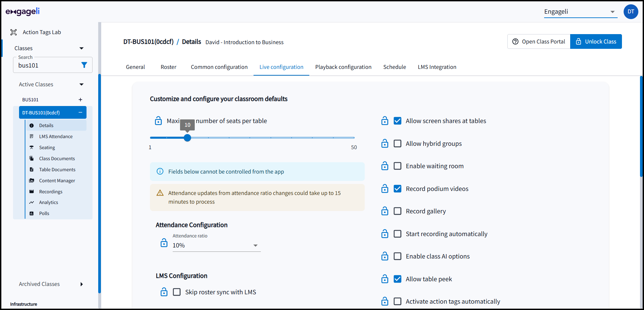Screen dimensions: 644x310
Task: Click the search filter icon
Action: (84, 65)
